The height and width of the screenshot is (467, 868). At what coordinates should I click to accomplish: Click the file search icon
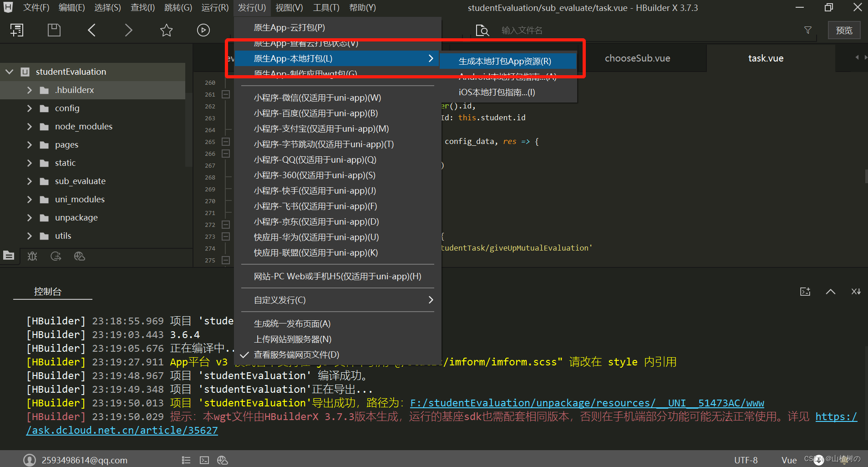coord(482,31)
